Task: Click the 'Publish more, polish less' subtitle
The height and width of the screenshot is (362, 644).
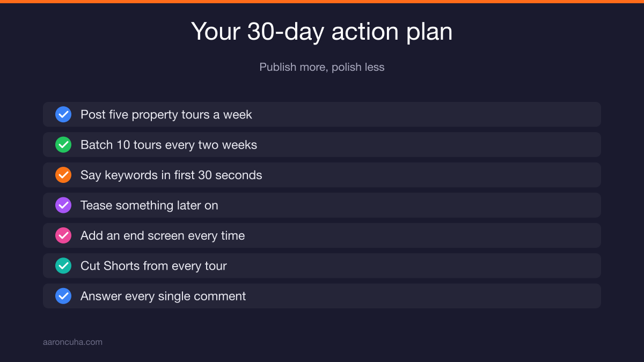Action: [x=322, y=67]
